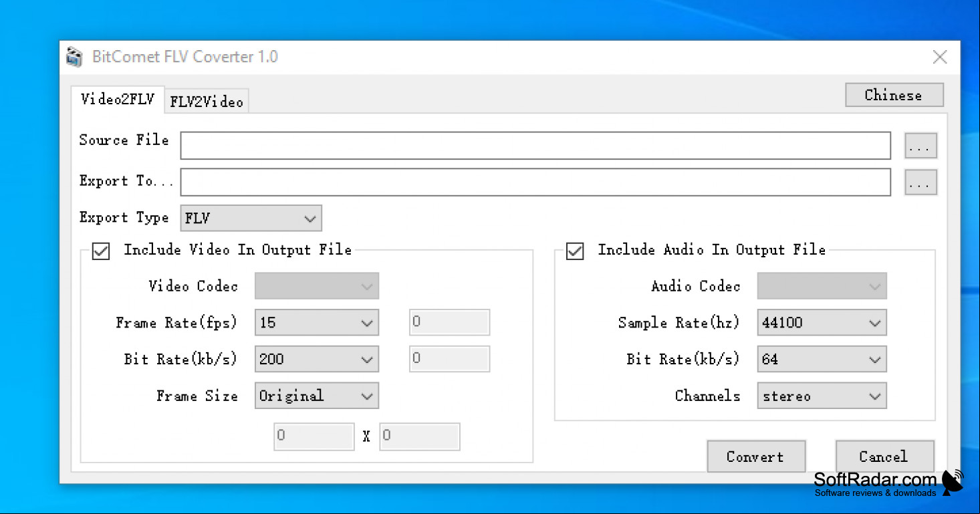The image size is (980, 514).
Task: Toggle Include Video In Output File checkbox
Action: pyautogui.click(x=101, y=251)
